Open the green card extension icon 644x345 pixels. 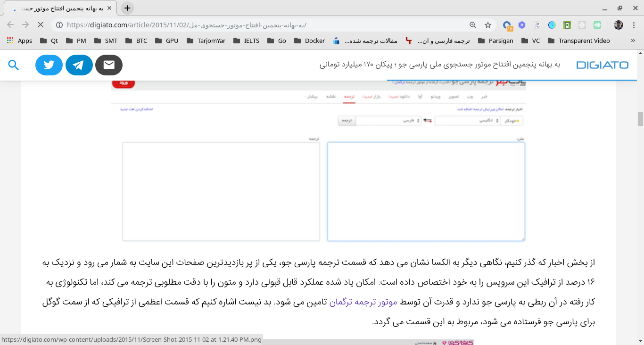click(x=567, y=25)
